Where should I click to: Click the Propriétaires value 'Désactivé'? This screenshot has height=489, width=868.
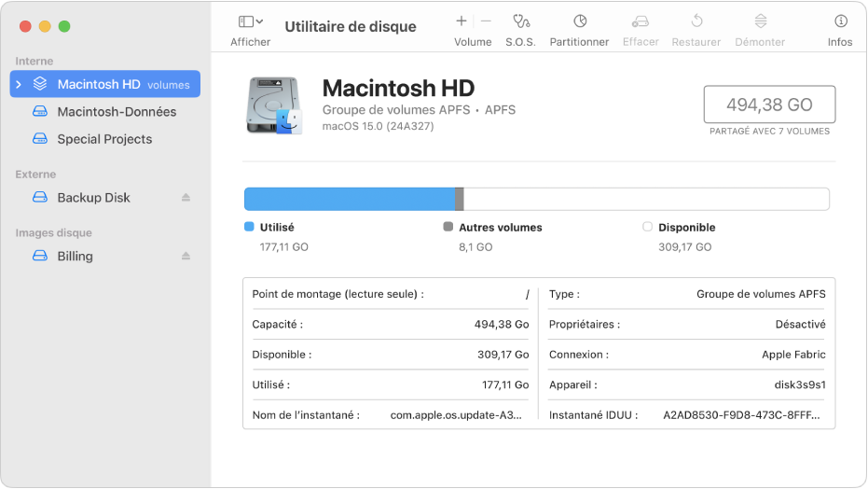point(801,325)
